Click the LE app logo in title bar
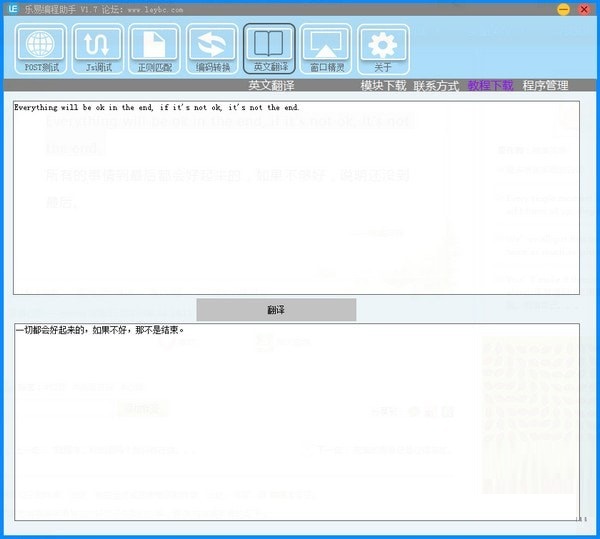Image resolution: width=600 pixels, height=539 pixels. 12,9
